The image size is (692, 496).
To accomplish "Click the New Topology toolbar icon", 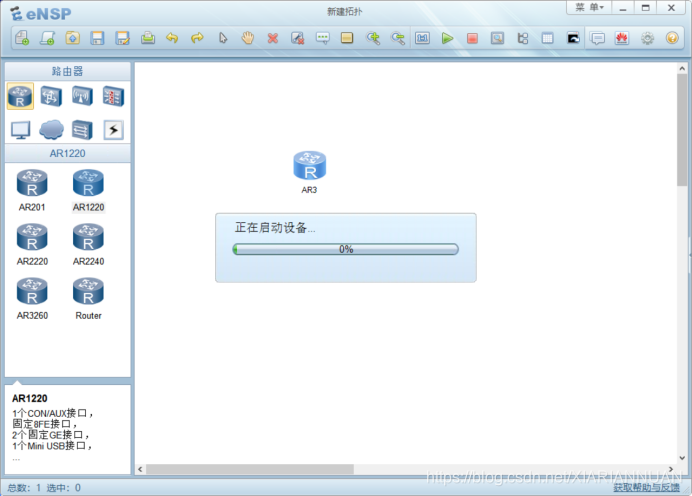I will click(x=22, y=38).
